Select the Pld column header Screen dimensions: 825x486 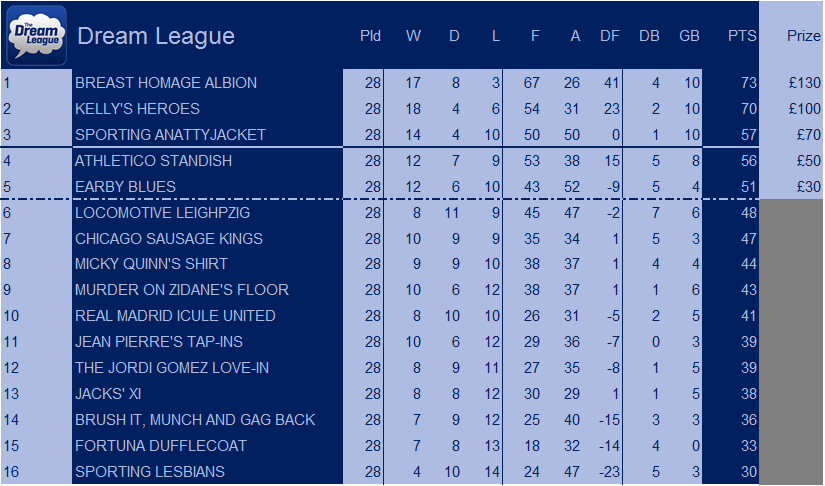[x=370, y=36]
